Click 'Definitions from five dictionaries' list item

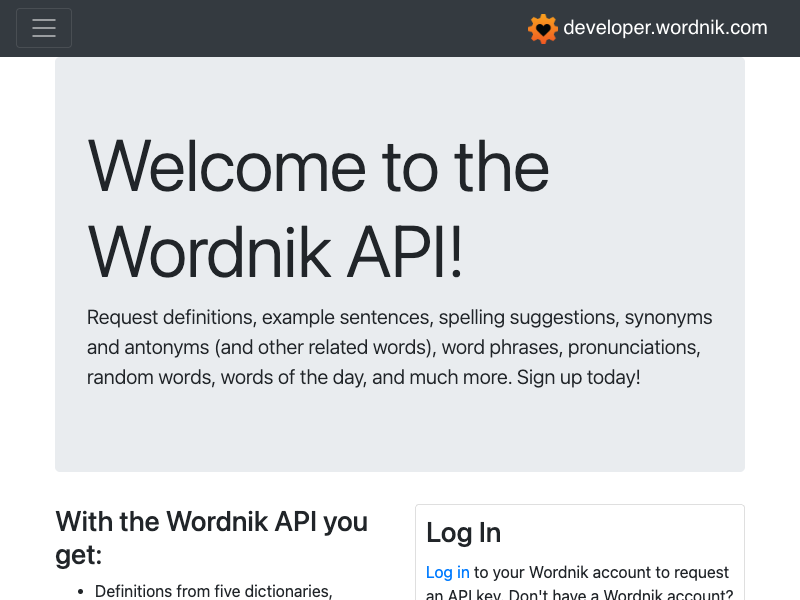click(213, 591)
